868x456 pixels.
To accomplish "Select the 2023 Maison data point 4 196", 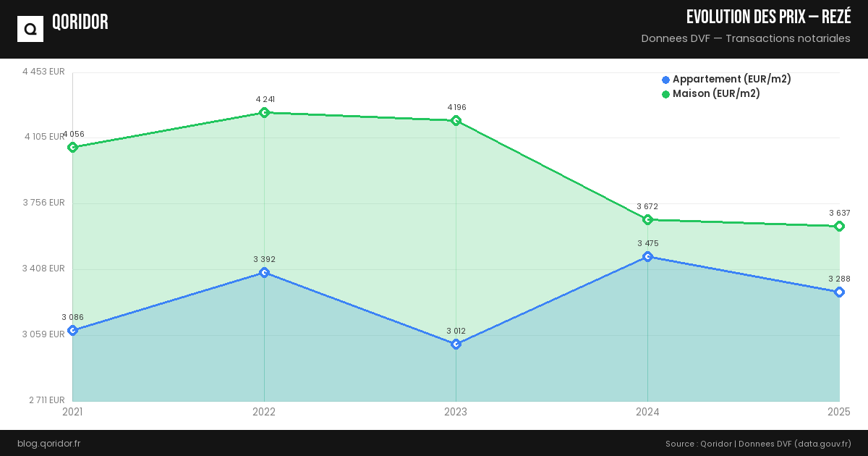I will click(456, 121).
